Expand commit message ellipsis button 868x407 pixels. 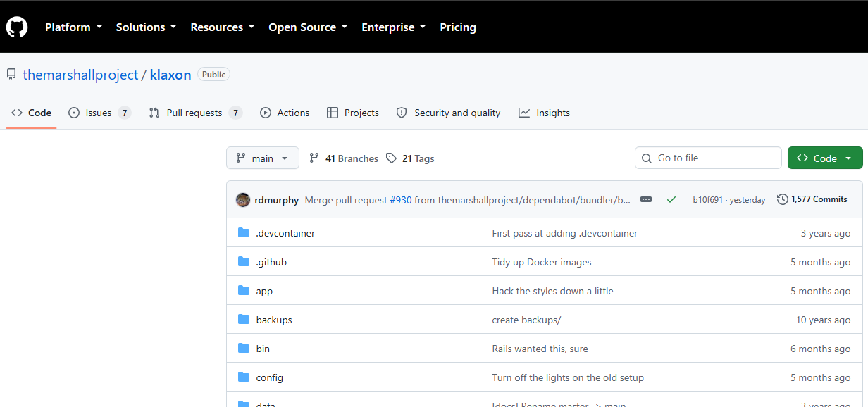[x=646, y=200]
